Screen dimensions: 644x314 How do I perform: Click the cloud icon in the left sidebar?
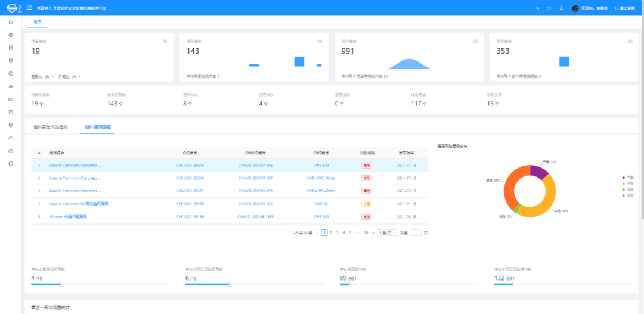pyautogui.click(x=11, y=138)
